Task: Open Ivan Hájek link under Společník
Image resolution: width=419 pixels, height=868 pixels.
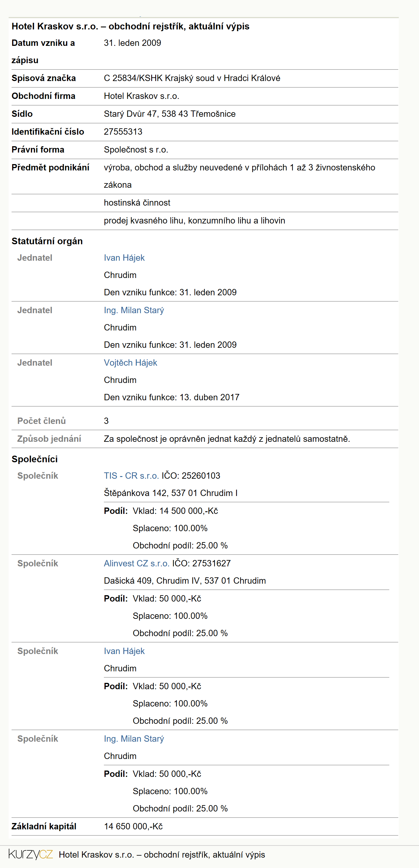Action: pyautogui.click(x=124, y=651)
